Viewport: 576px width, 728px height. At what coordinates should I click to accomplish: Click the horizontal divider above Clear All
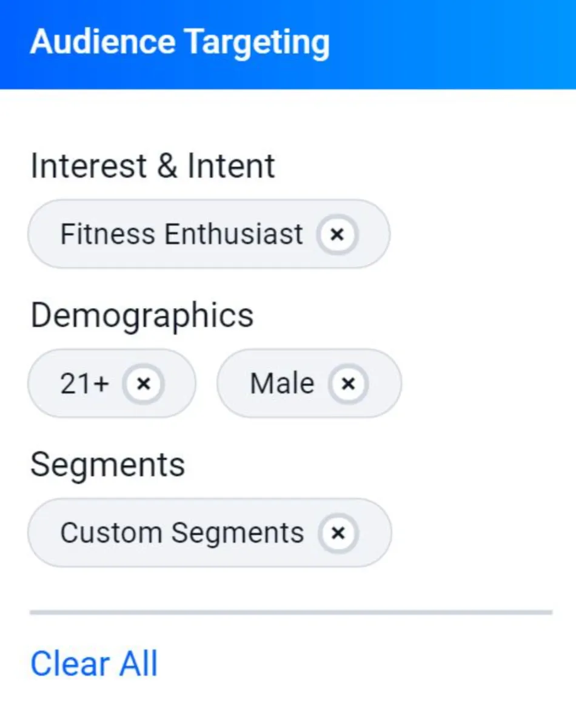[x=291, y=613]
